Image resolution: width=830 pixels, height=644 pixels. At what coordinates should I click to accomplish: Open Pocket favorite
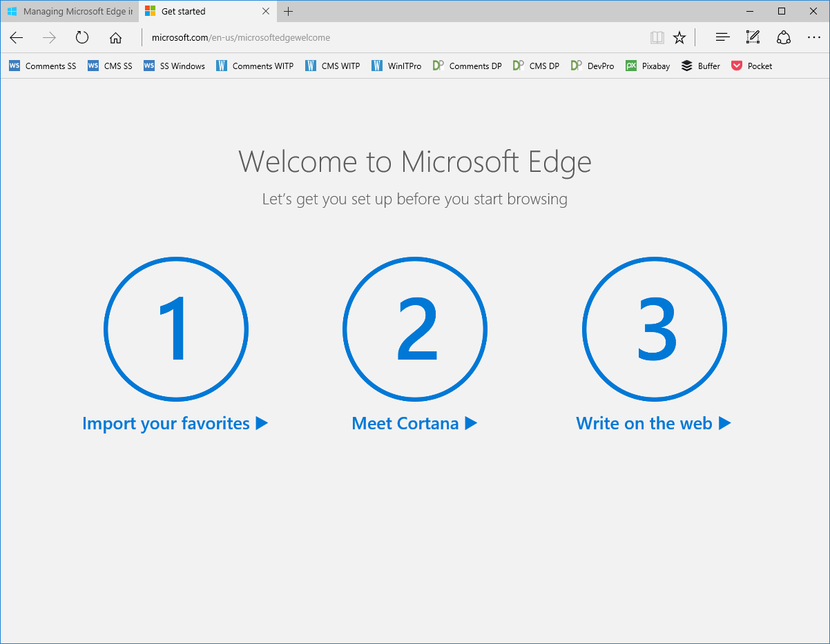[751, 66]
